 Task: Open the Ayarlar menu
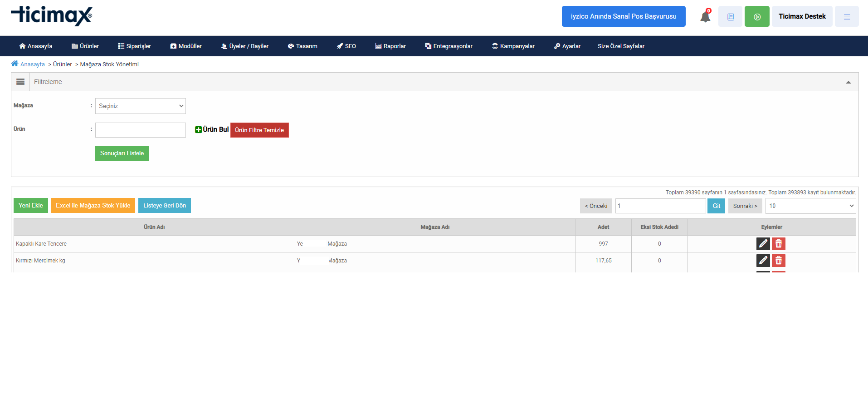pyautogui.click(x=567, y=46)
